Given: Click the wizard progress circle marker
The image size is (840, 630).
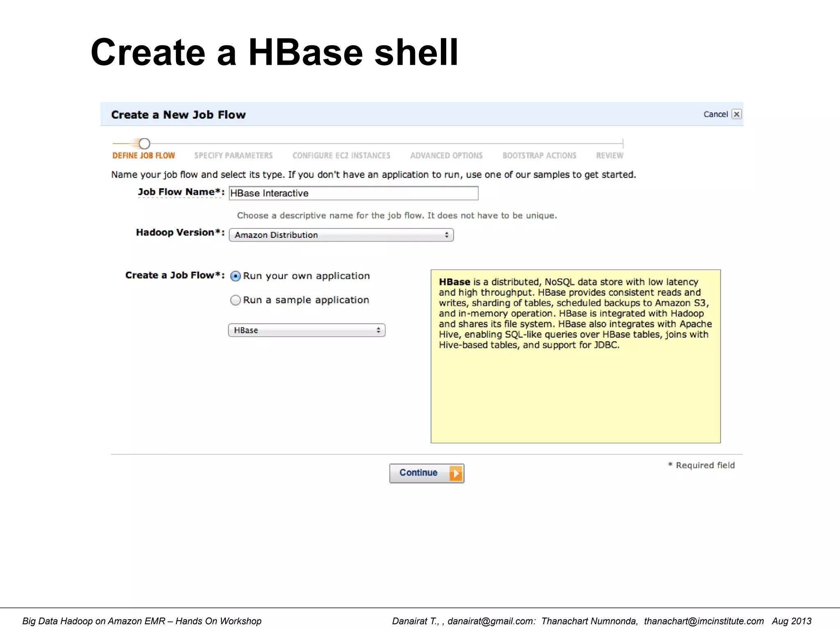Looking at the screenshot, I should pyautogui.click(x=144, y=144).
